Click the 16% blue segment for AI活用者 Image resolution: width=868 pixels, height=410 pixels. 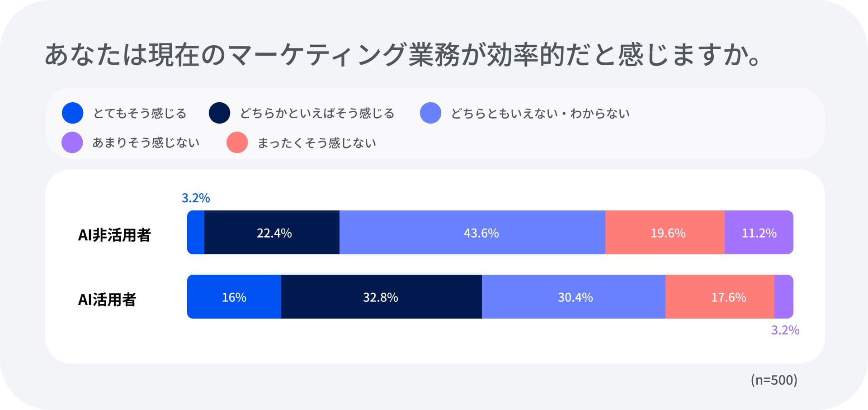click(x=234, y=297)
